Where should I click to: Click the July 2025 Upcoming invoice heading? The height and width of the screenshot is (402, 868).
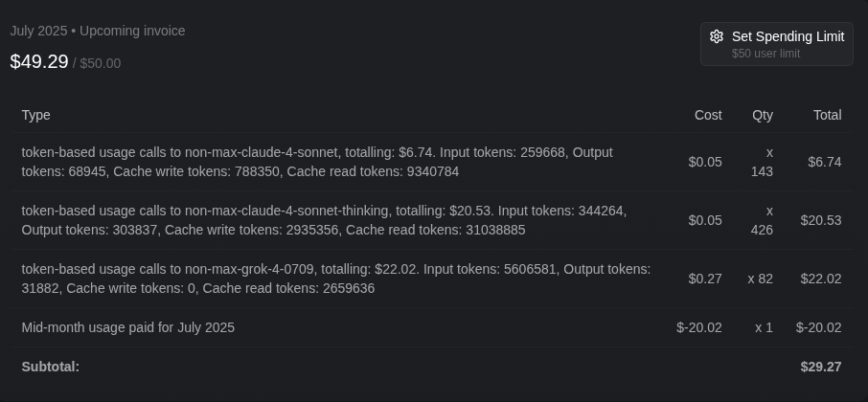click(x=98, y=31)
